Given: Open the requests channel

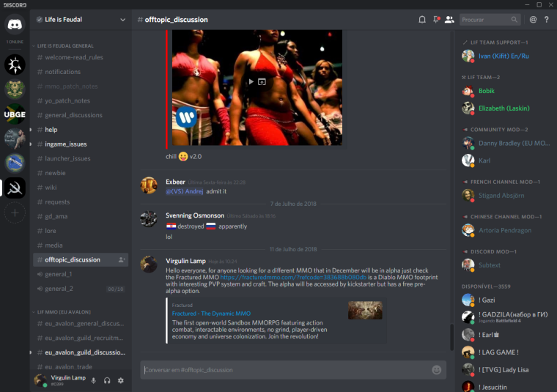Looking at the screenshot, I should coord(81,201).
